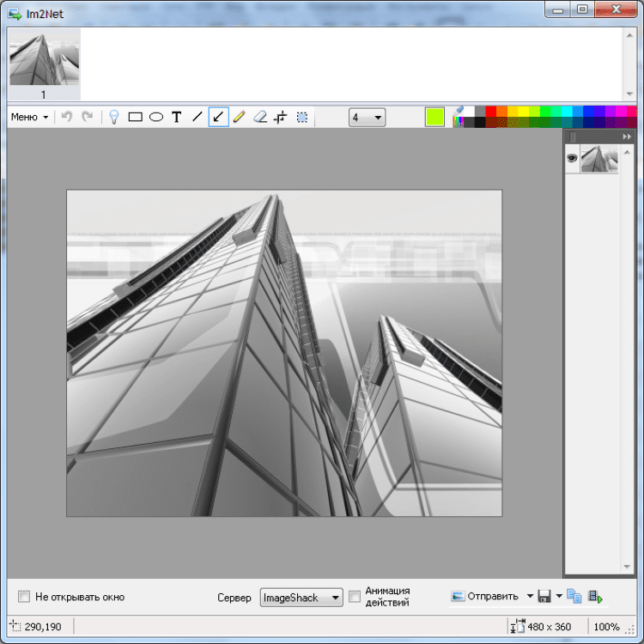
Task: Expand the arrow next to Отправить
Action: point(530,596)
